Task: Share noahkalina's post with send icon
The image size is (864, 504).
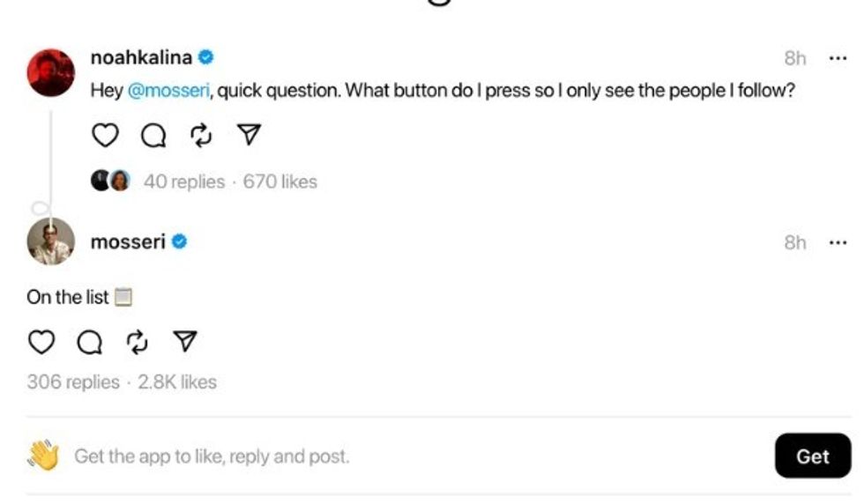Action: (250, 135)
